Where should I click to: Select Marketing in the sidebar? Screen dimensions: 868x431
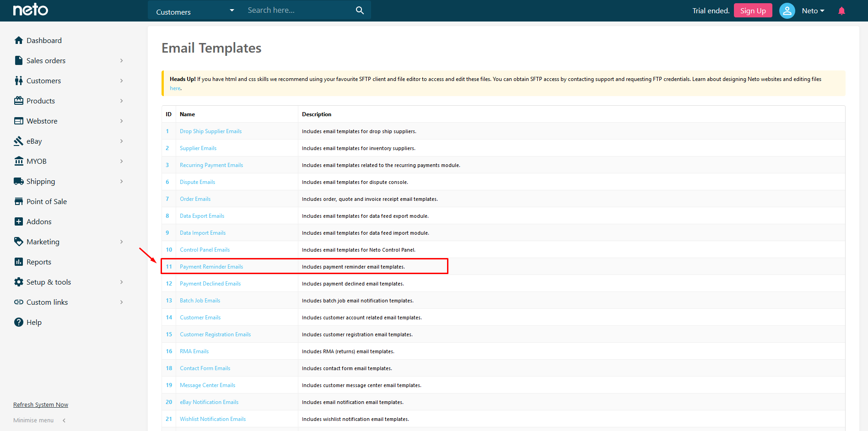pyautogui.click(x=43, y=242)
